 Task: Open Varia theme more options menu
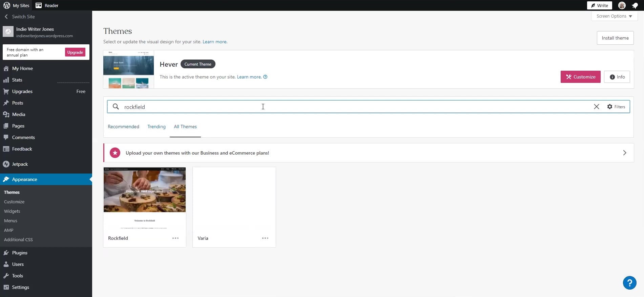265,238
